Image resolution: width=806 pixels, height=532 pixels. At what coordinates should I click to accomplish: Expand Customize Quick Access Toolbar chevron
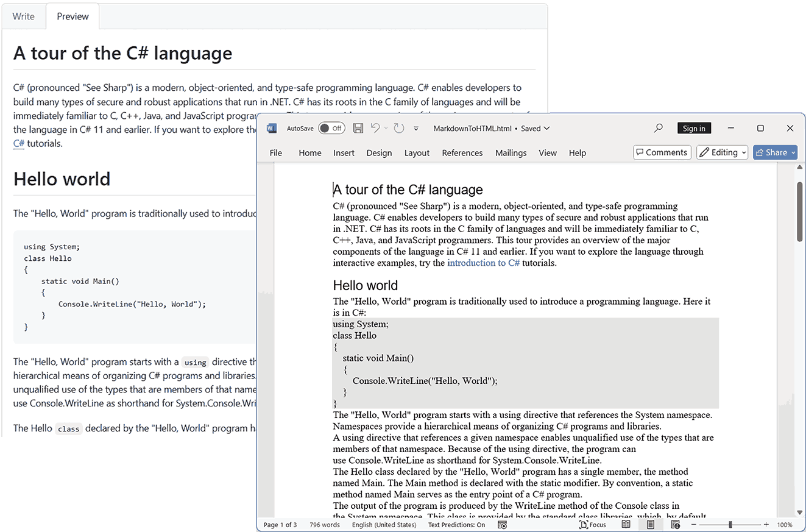point(416,128)
